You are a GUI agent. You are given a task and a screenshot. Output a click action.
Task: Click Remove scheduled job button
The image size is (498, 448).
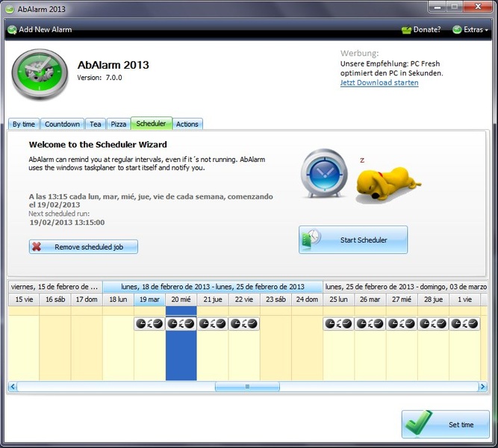83,246
